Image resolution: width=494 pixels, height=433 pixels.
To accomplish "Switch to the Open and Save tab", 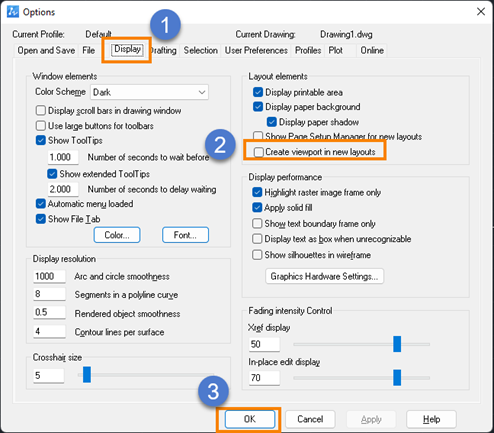I will [x=46, y=50].
